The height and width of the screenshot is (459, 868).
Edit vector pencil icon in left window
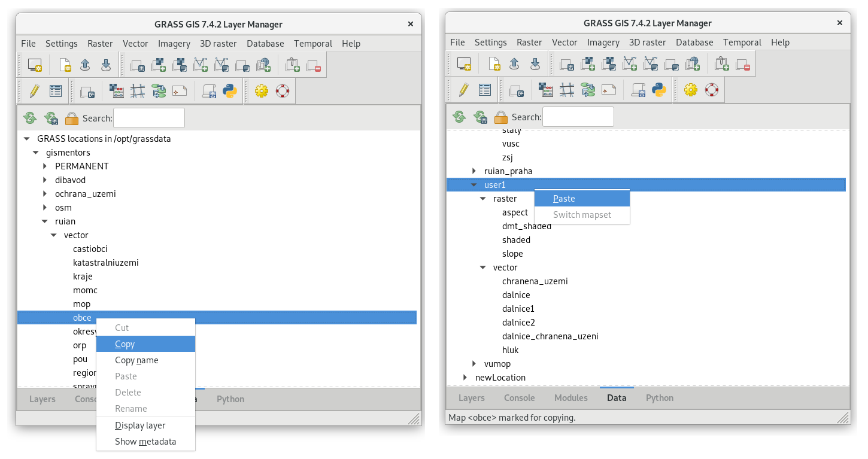(34, 91)
